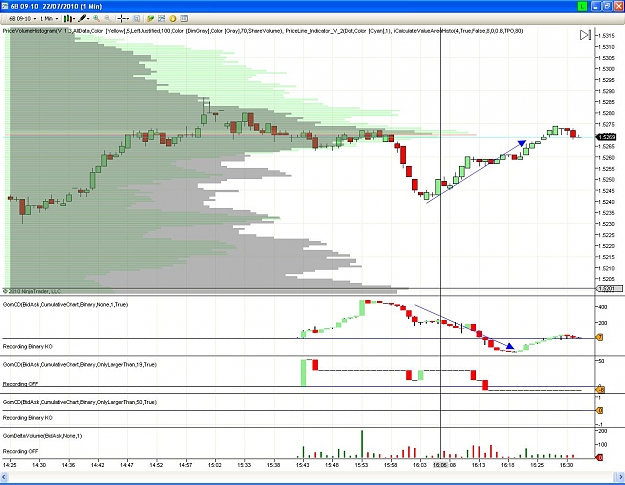Click Recording OFF in OnlyLargerThan,19 pane

(x=20, y=384)
